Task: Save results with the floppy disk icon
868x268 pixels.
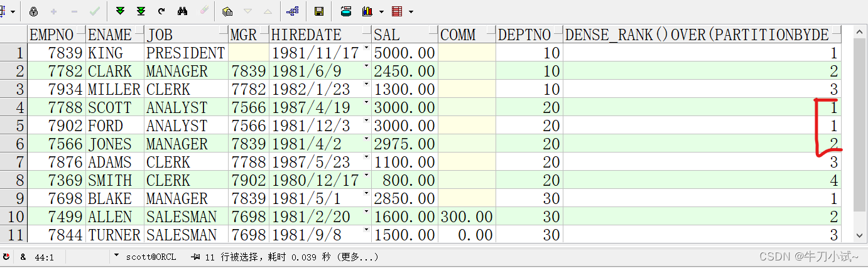Action: click(x=319, y=11)
